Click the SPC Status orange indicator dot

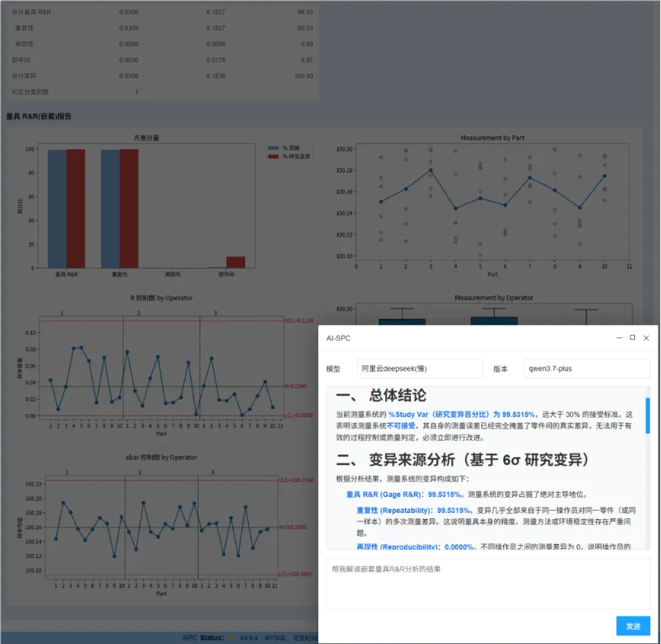pyautogui.click(x=231, y=638)
